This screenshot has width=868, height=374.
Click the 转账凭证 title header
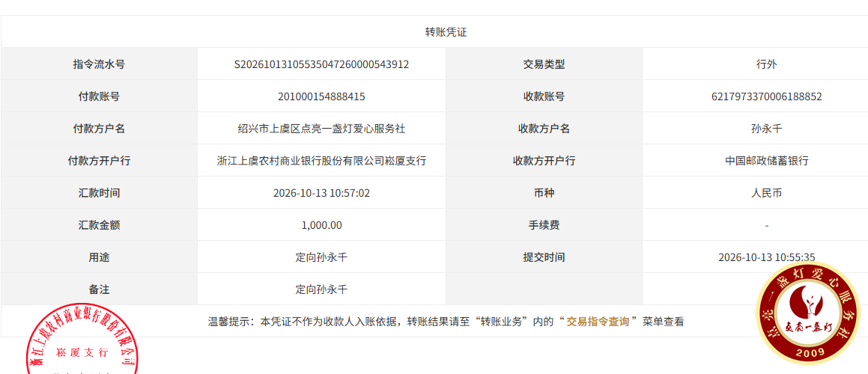click(x=446, y=32)
